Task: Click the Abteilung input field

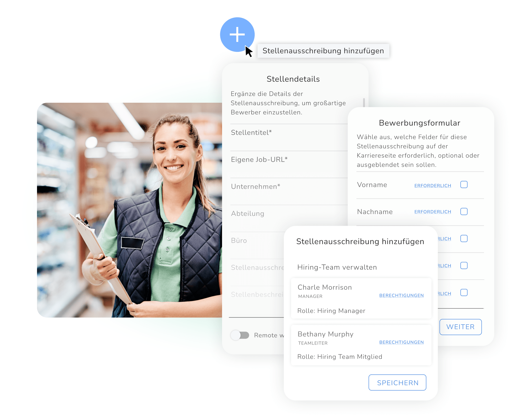Action: click(289, 218)
